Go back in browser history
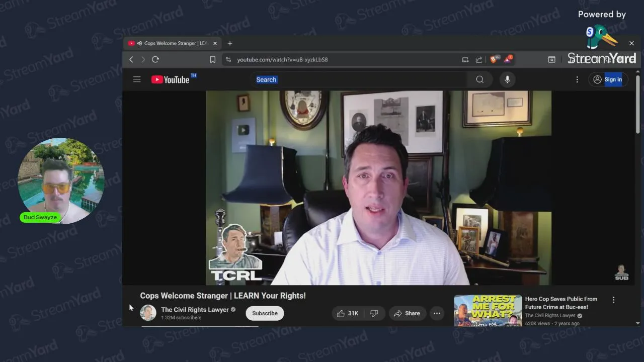 (131, 59)
